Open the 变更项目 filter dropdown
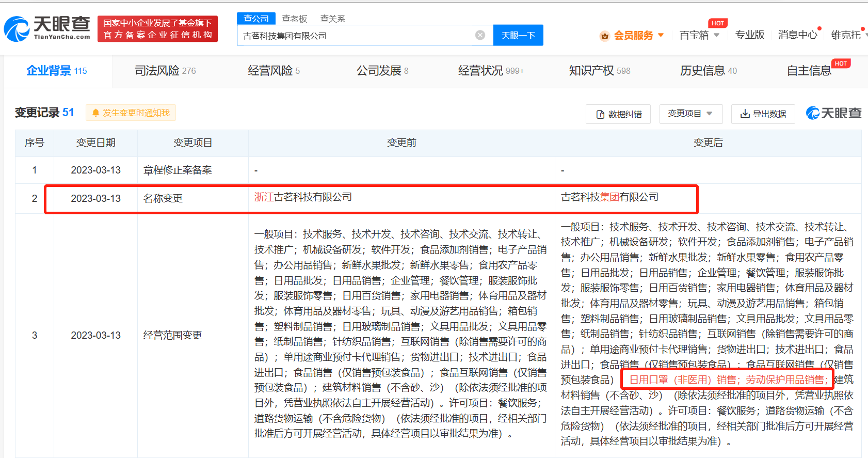Image resolution: width=868 pixels, height=458 pixels. [691, 114]
